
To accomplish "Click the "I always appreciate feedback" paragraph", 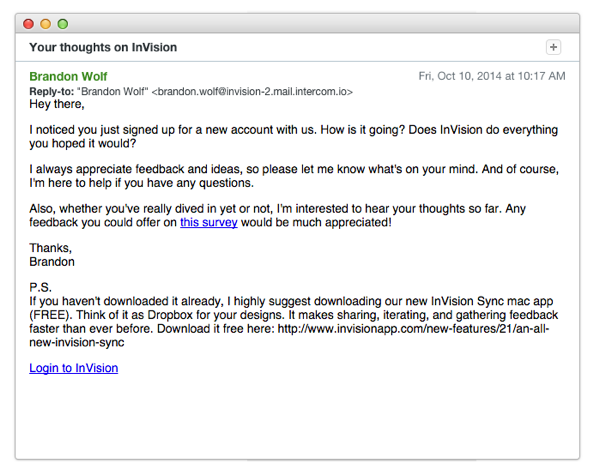I will (294, 176).
